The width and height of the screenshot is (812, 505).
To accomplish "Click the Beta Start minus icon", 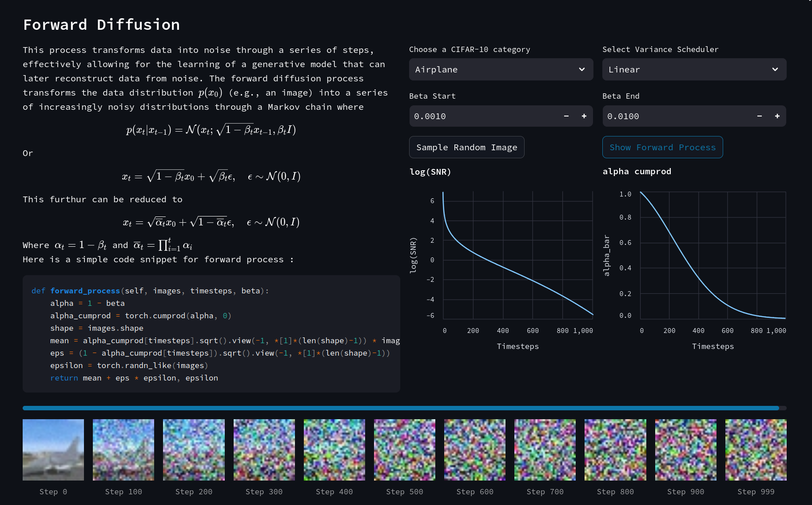I will (566, 116).
